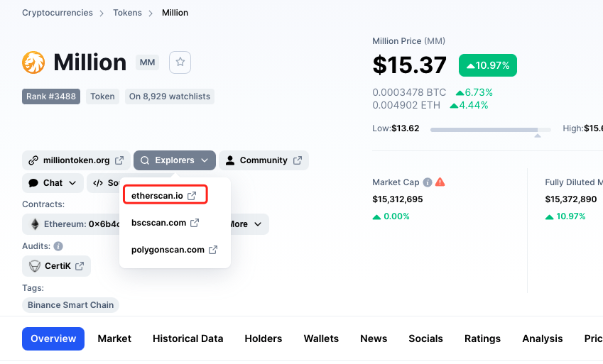
Task: Open the Holders tab
Action: pos(264,338)
